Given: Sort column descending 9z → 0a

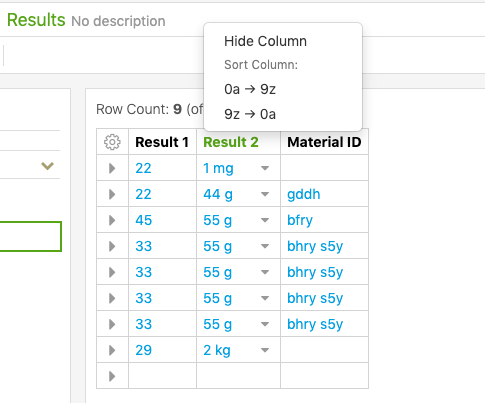Looking at the screenshot, I should pyautogui.click(x=250, y=114).
